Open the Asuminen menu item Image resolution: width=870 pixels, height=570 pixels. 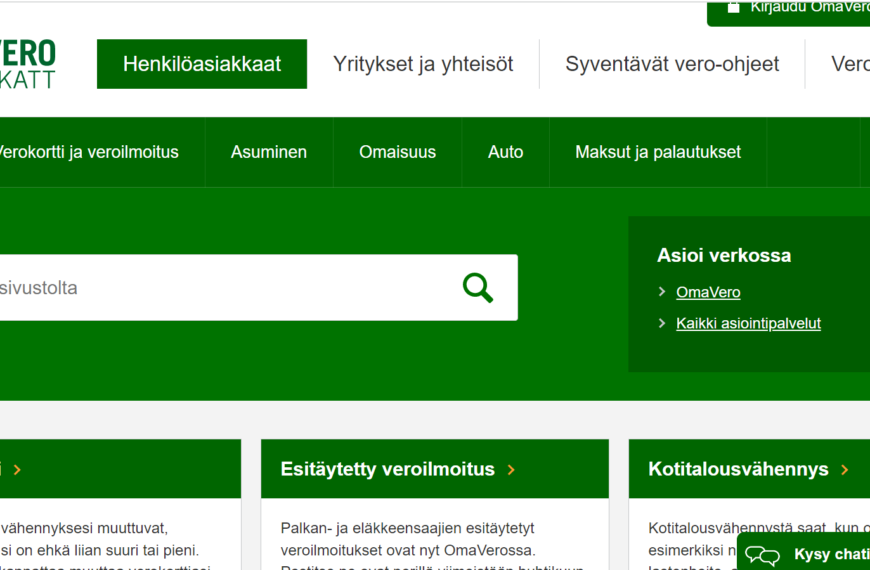(x=269, y=152)
